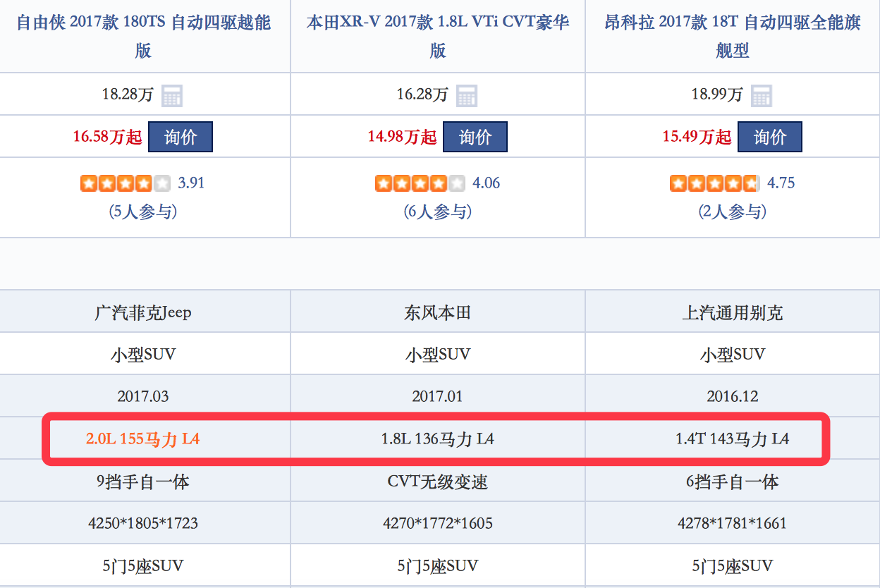The width and height of the screenshot is (880, 588).
Task: Select the 16.28万 guide price
Action: (422, 94)
